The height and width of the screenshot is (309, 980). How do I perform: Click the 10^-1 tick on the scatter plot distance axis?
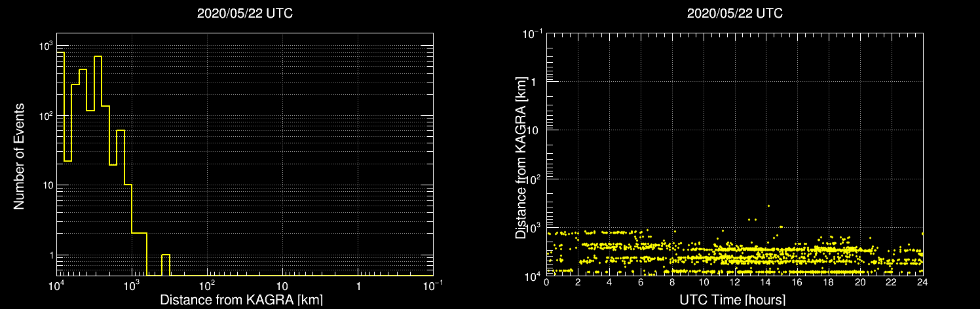[x=532, y=32]
